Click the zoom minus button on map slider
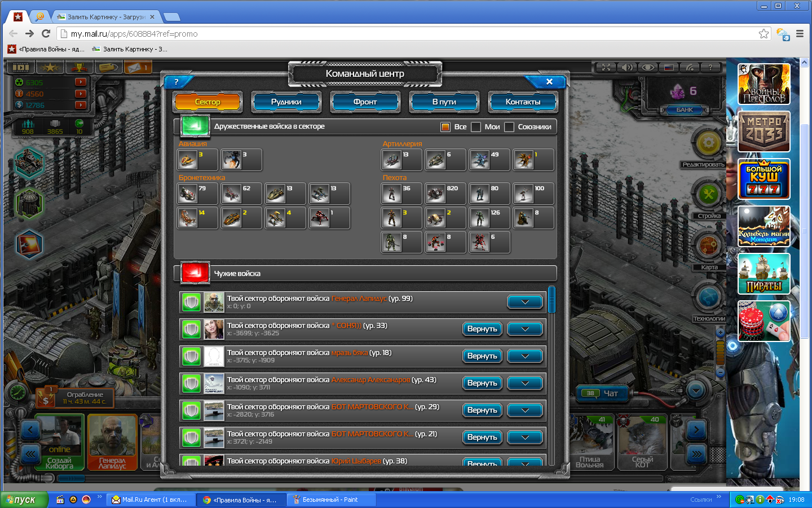 pos(720,373)
